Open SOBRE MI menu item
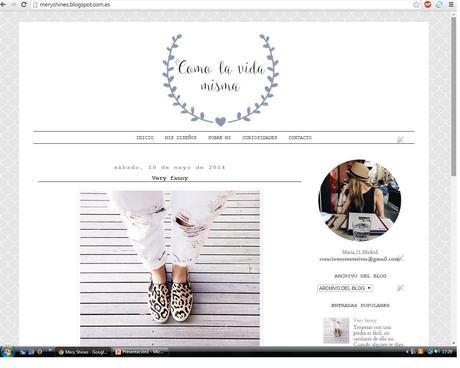460x368 pixels. pos(219,137)
